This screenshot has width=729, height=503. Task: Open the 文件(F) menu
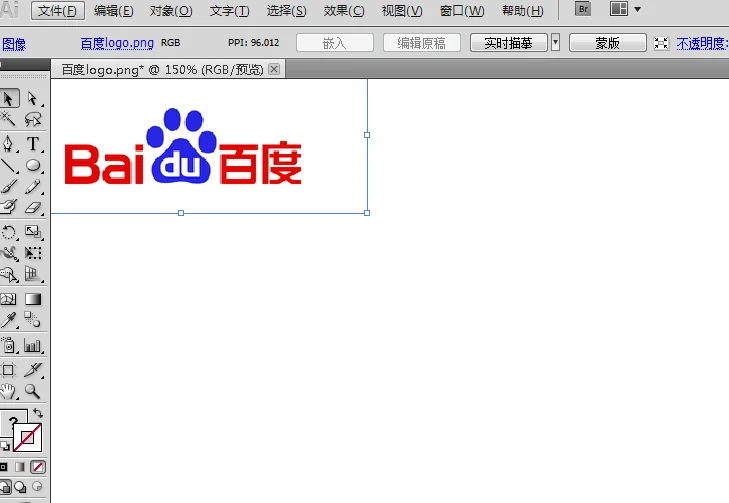pos(58,11)
